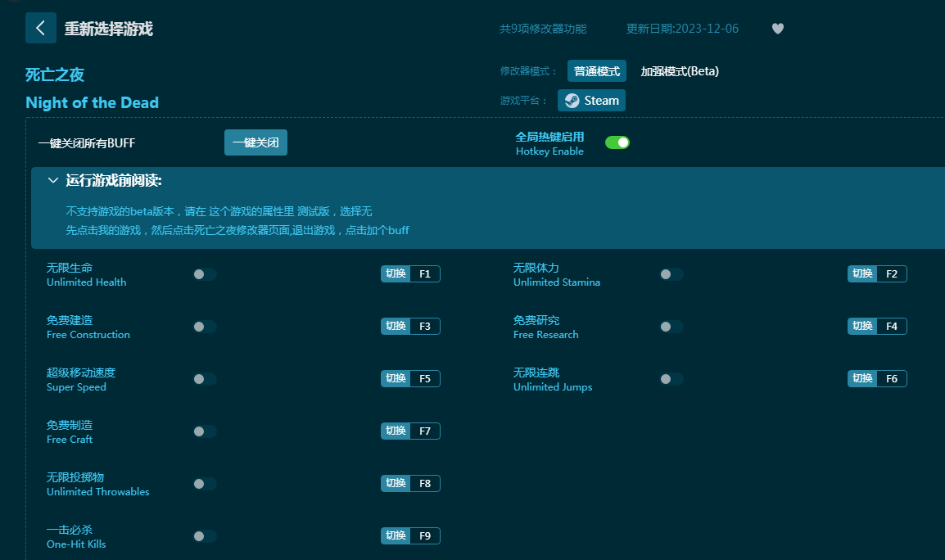Click the 共9项修改器功能 text
945x560 pixels.
tap(543, 29)
